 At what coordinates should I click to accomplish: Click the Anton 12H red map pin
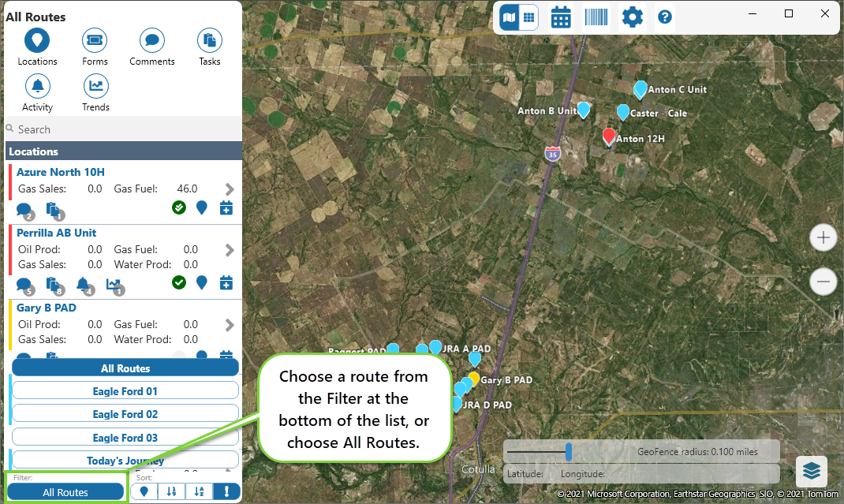click(609, 136)
